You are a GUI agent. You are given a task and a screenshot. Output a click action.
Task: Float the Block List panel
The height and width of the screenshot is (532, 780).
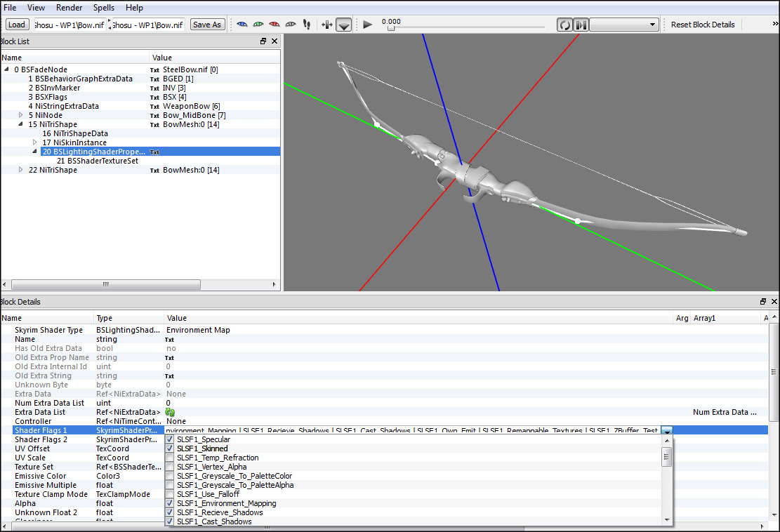[x=263, y=41]
